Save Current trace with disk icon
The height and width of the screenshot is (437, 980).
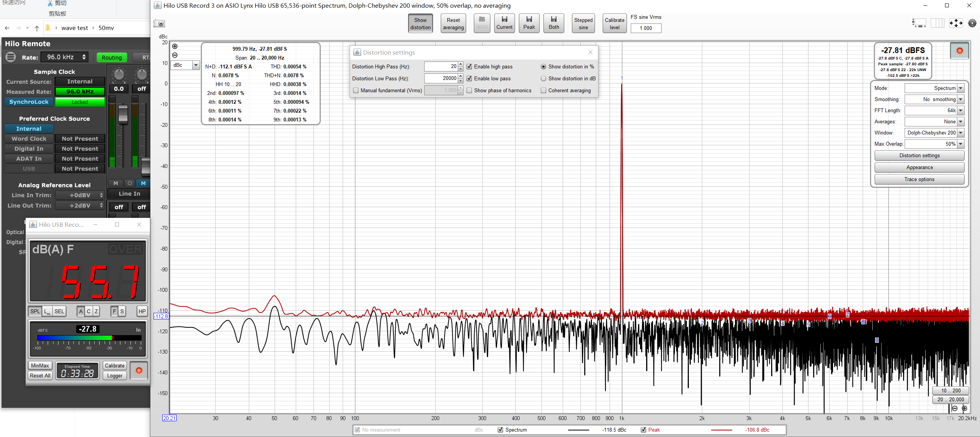coord(504,23)
